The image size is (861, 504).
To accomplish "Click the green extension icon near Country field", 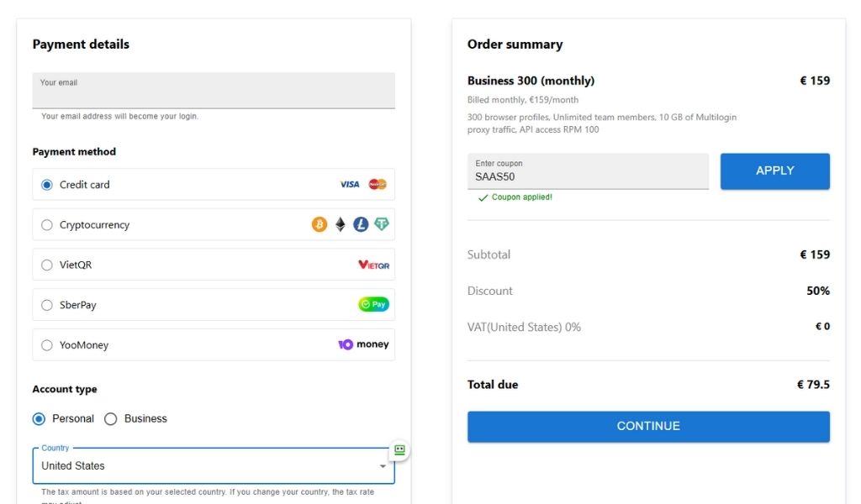I will coord(399,450).
